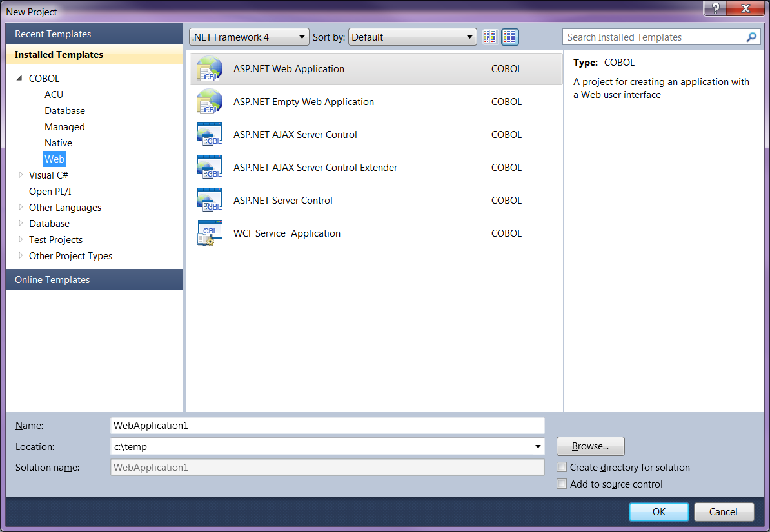Image resolution: width=770 pixels, height=532 pixels.
Task: Collapse the COBOL tree node
Action: [x=19, y=78]
